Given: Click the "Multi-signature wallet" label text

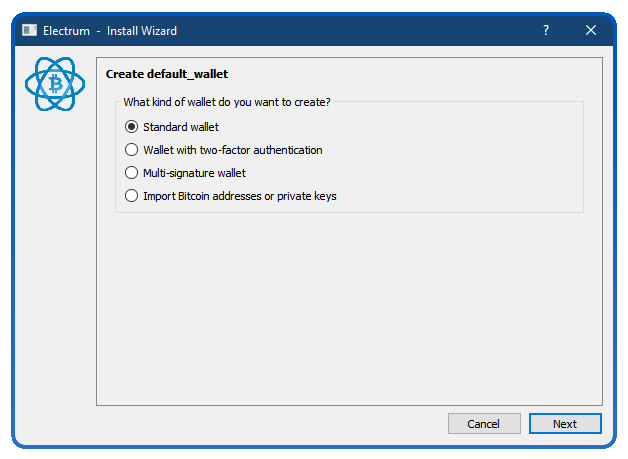Looking at the screenshot, I should click(195, 173).
